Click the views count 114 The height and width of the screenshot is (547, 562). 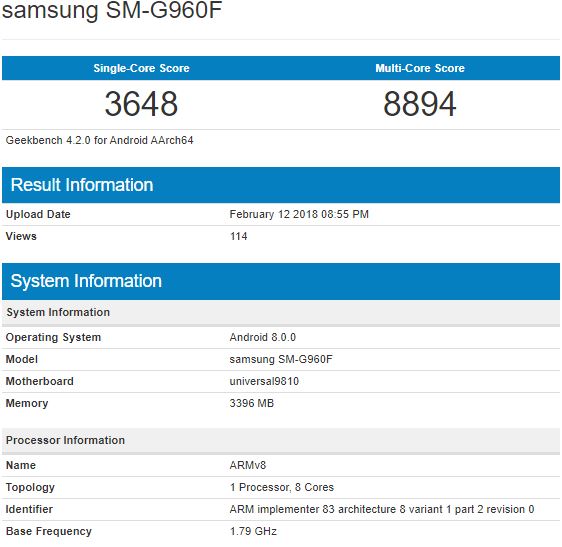238,236
